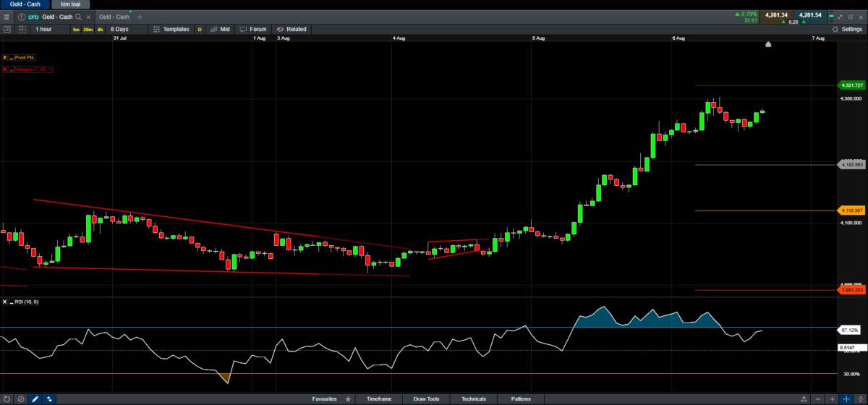Add a new chart tab with plus icon
The height and width of the screenshot is (405, 868).
point(140,17)
